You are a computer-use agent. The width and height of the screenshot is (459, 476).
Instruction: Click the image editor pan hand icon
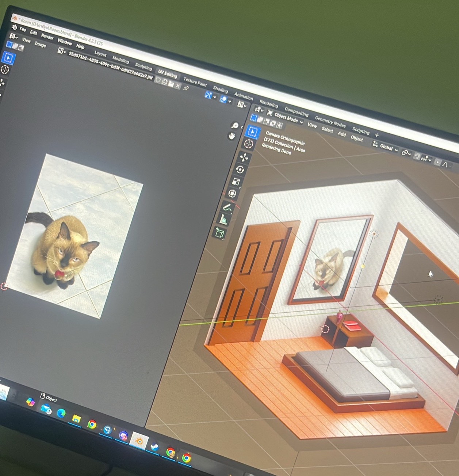[232, 136]
